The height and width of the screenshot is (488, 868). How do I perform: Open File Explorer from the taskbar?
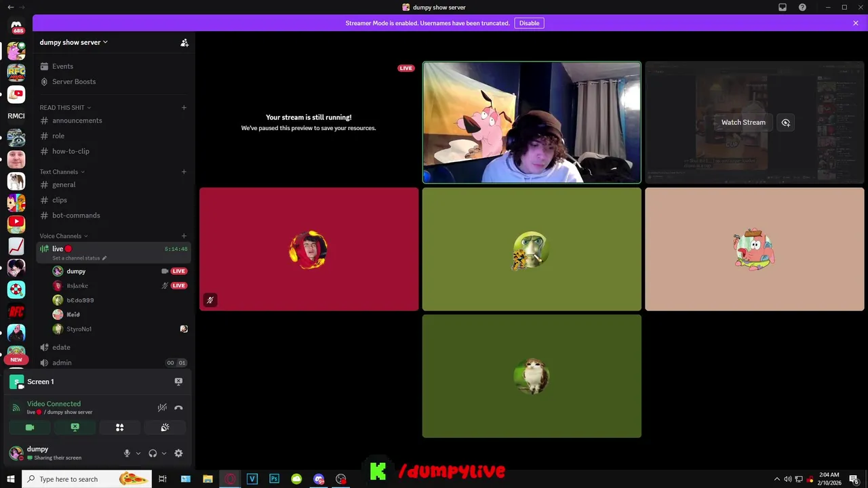click(208, 479)
